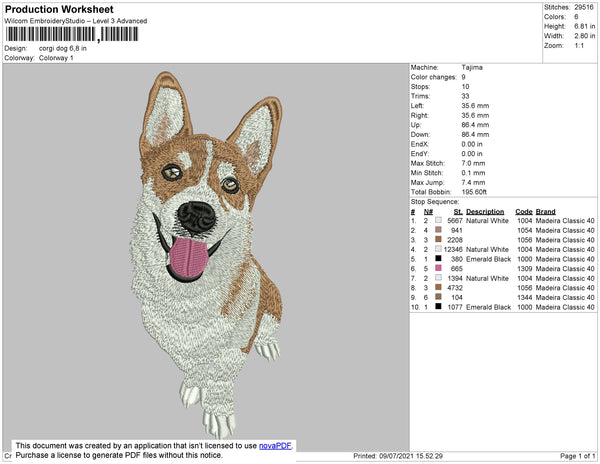Click the "Page 1 of 1" footer text
The image size is (600, 464).
(577, 456)
